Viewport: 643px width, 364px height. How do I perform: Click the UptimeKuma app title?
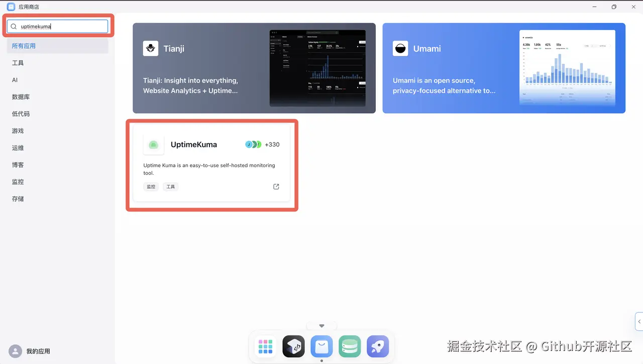[194, 145]
